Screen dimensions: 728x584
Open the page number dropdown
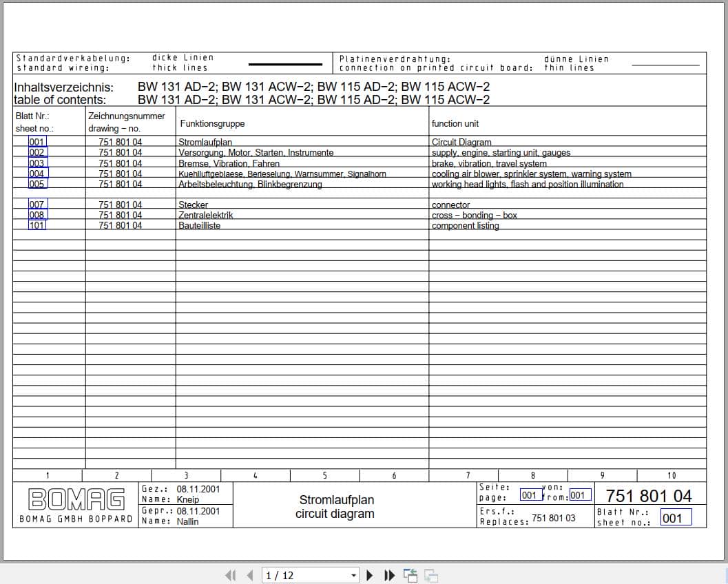[353, 575]
